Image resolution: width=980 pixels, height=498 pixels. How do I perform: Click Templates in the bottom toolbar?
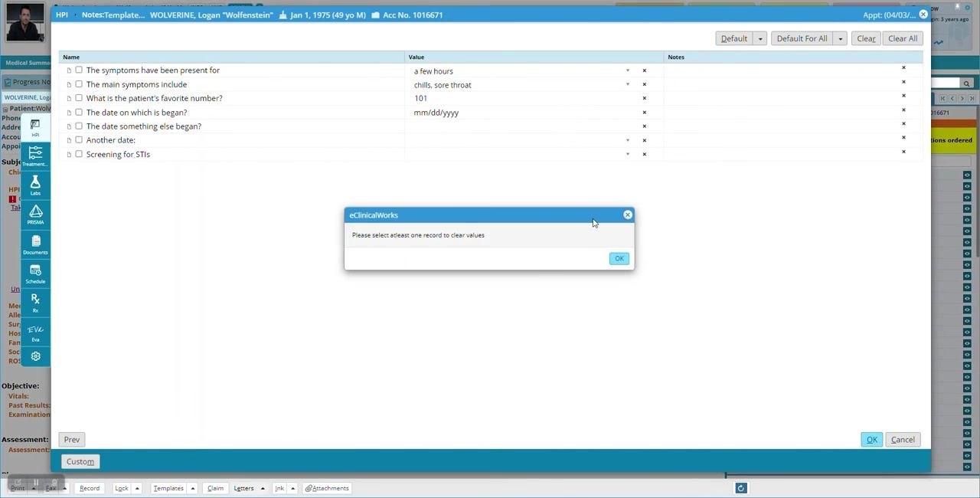click(168, 488)
